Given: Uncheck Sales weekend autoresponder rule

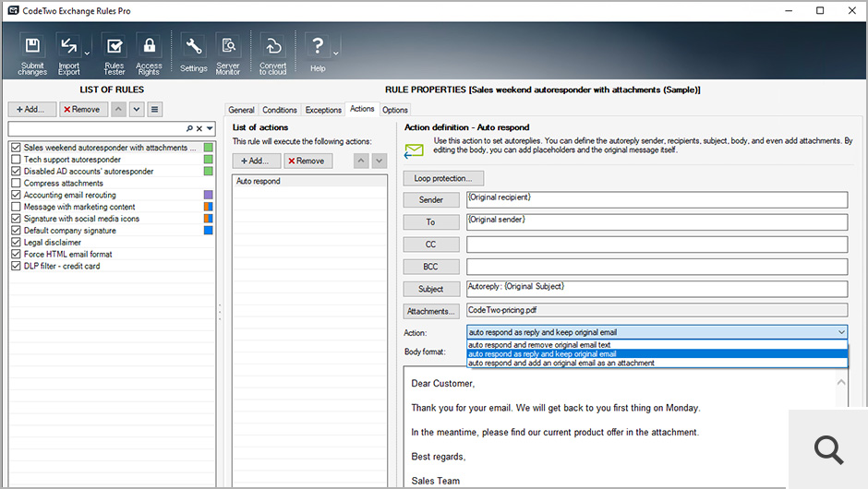Looking at the screenshot, I should pos(16,148).
